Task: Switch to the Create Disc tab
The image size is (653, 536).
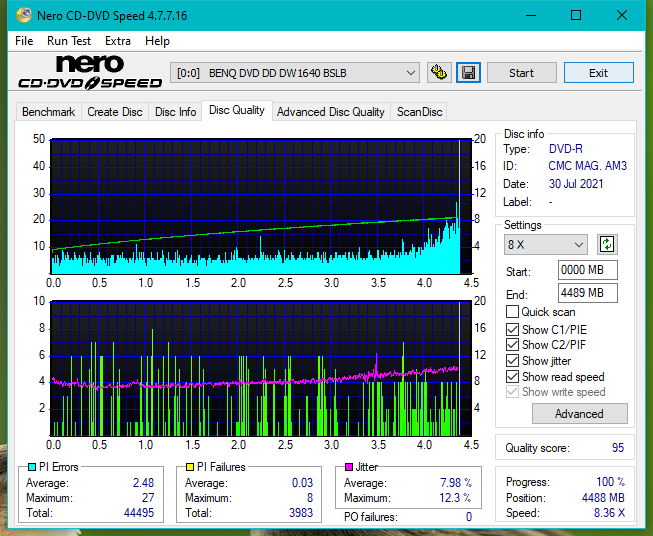Action: tap(115, 112)
